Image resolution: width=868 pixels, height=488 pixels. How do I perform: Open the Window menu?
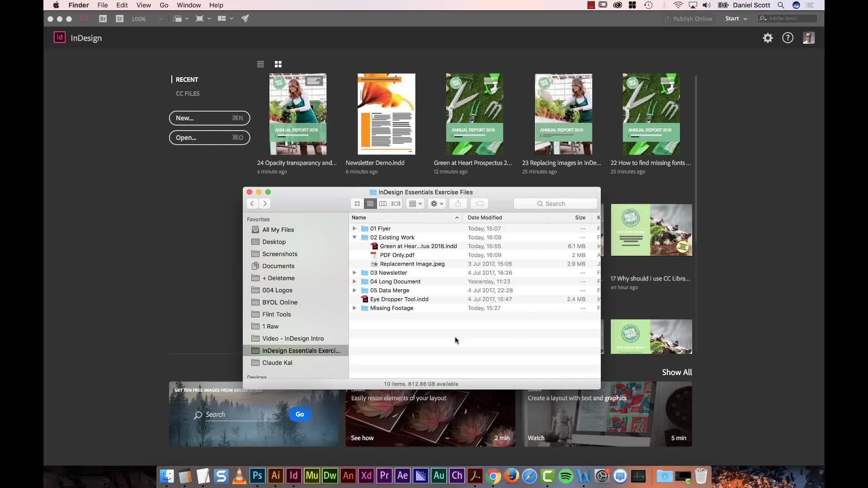189,5
